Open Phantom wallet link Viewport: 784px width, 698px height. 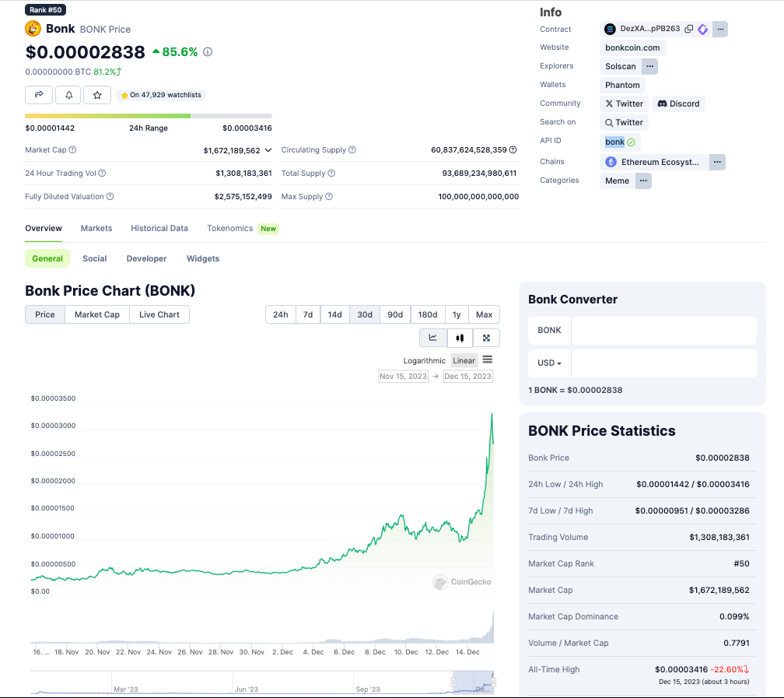[x=622, y=85]
